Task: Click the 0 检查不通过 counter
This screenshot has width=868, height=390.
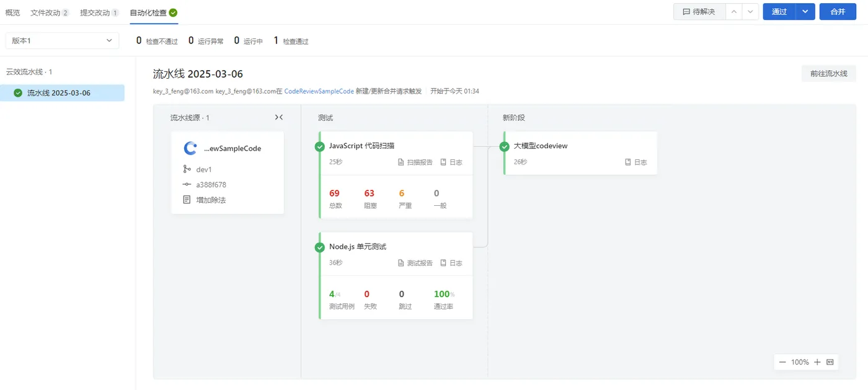Action: point(157,41)
